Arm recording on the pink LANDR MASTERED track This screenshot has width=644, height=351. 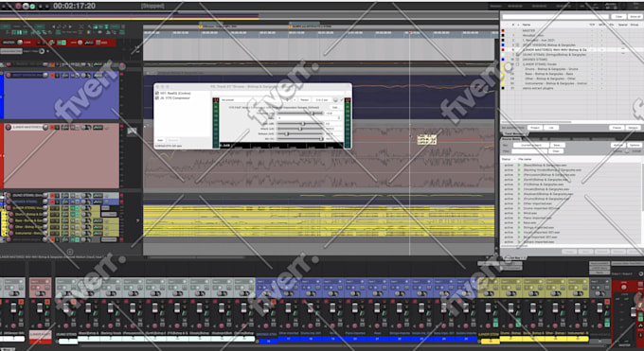point(9,128)
